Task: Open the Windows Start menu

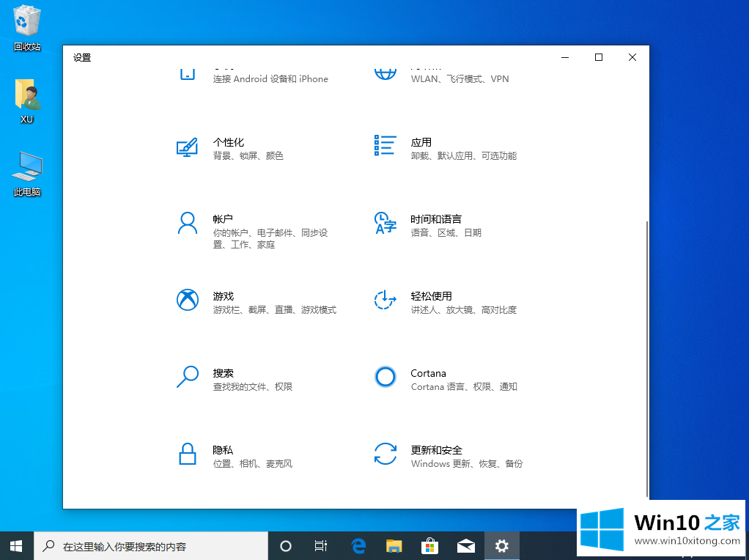Action: [16, 546]
